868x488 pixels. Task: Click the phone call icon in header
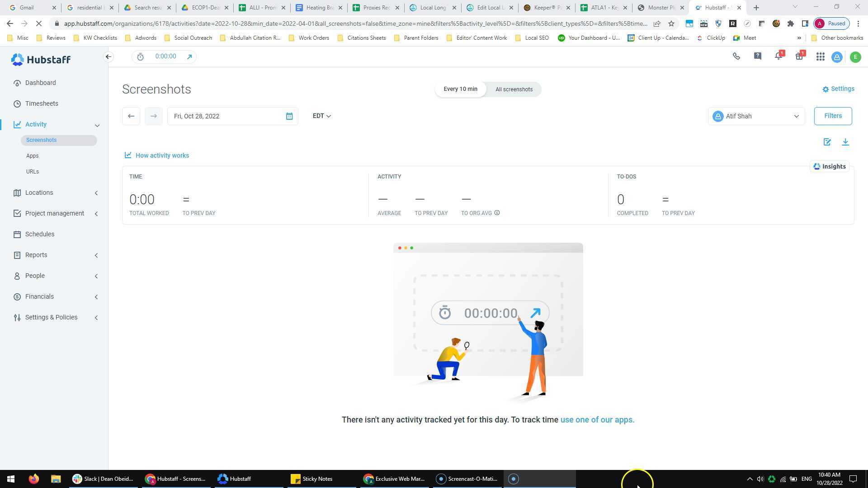click(736, 56)
